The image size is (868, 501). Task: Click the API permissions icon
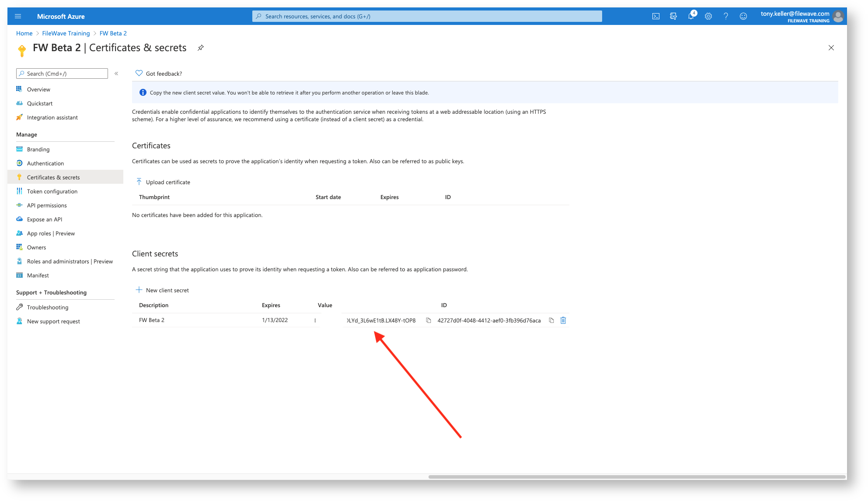pyautogui.click(x=20, y=205)
